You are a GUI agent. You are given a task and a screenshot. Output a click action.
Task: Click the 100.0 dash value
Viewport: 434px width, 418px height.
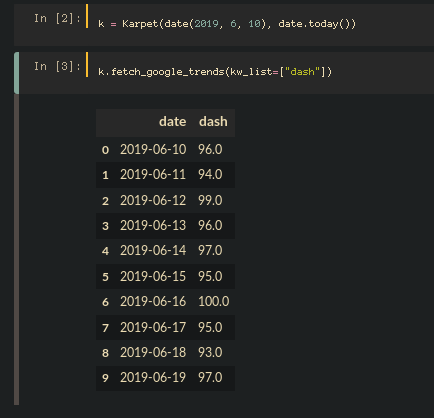[214, 302]
